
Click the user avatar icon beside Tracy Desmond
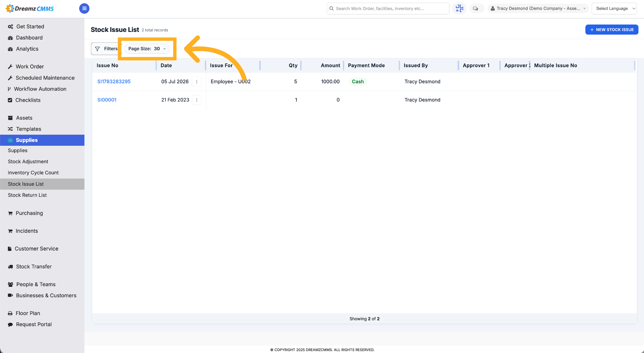click(x=493, y=9)
